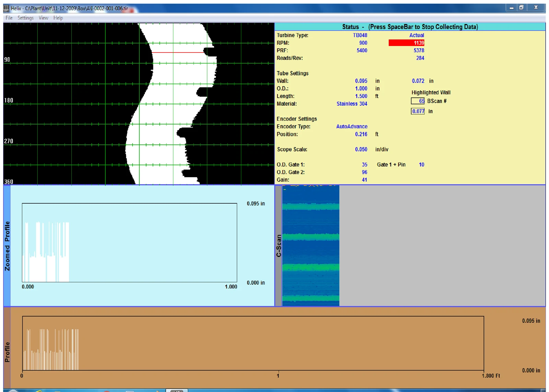The height and width of the screenshot is (392, 549).
Task: Click the Stainless 304 material value
Action: 352,104
